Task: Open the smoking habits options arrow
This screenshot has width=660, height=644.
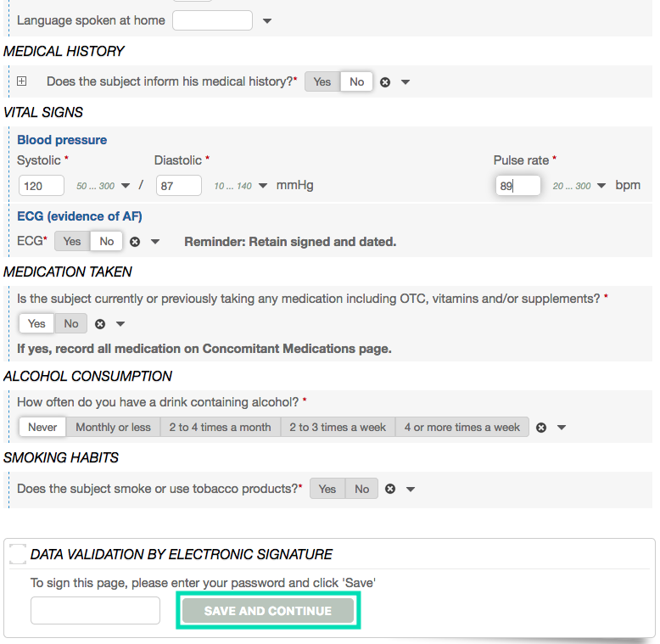Action: (411, 489)
